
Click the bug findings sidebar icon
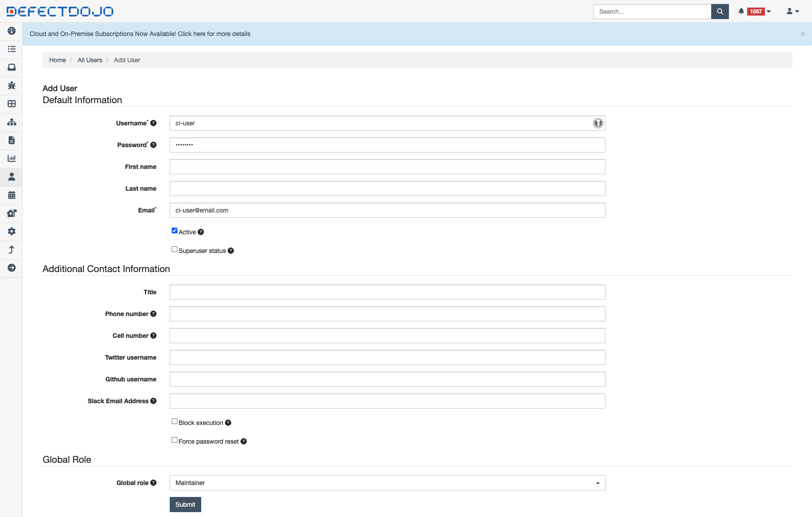click(12, 85)
